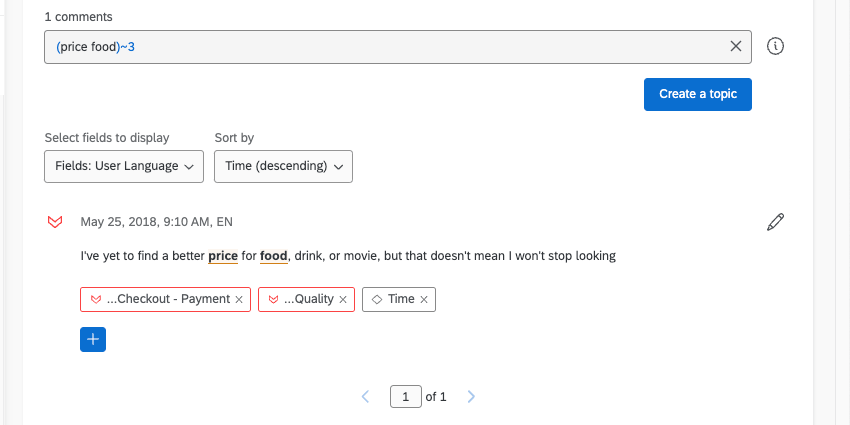Click the highlighted word 'price' in comment
This screenshot has height=425, width=850.
pyautogui.click(x=223, y=256)
